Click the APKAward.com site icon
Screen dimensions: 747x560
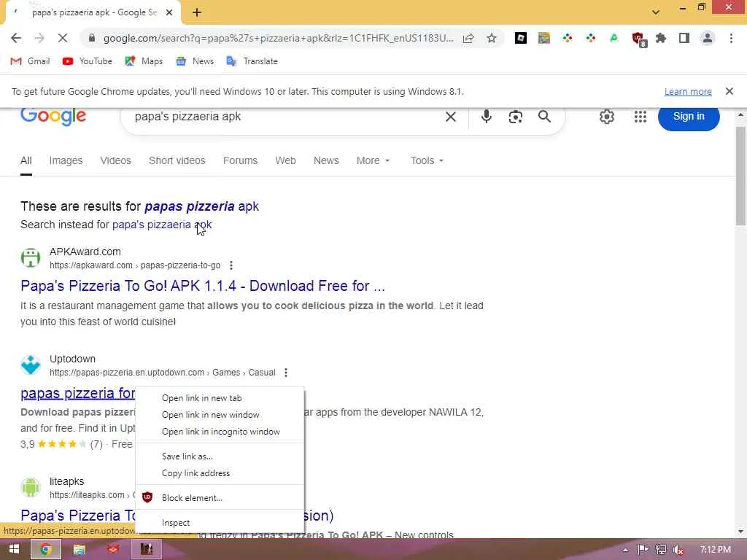tap(31, 257)
